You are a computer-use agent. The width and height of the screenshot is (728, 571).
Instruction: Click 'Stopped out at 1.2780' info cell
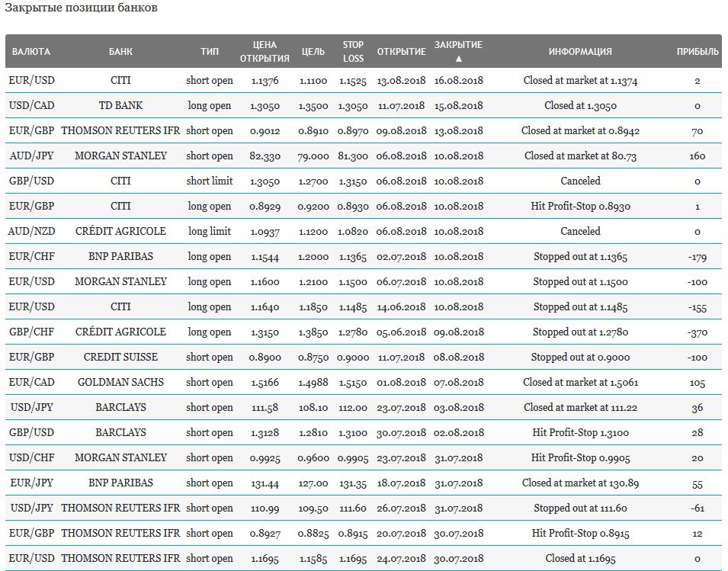(580, 332)
